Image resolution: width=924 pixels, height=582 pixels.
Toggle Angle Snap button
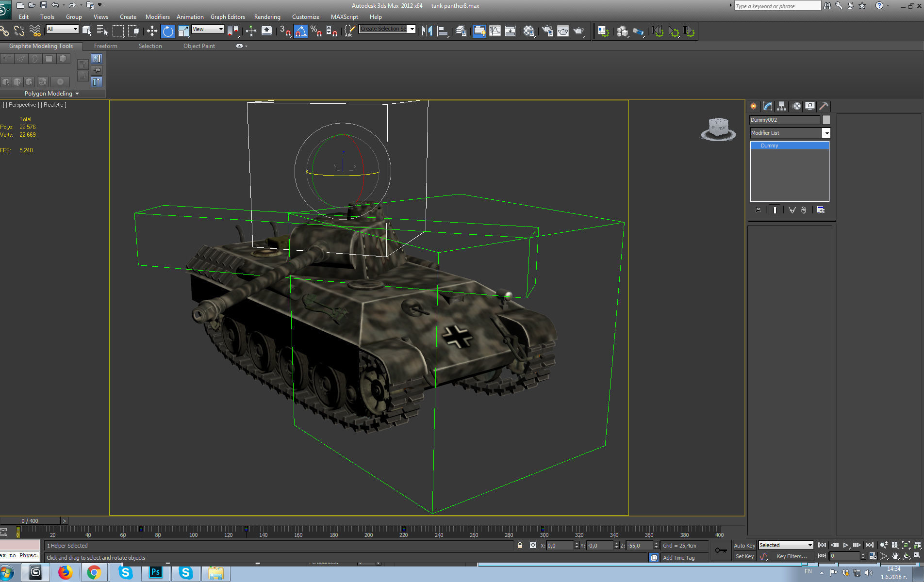[300, 31]
